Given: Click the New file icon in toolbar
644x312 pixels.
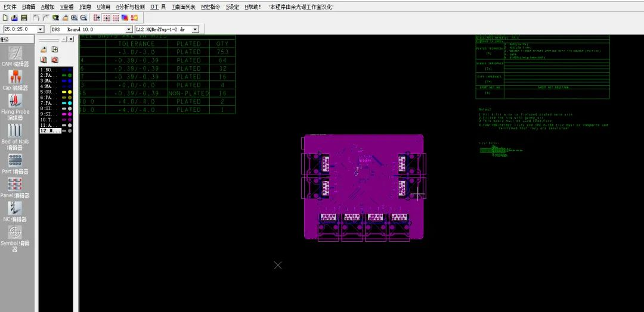Looking at the screenshot, I should point(5,18).
